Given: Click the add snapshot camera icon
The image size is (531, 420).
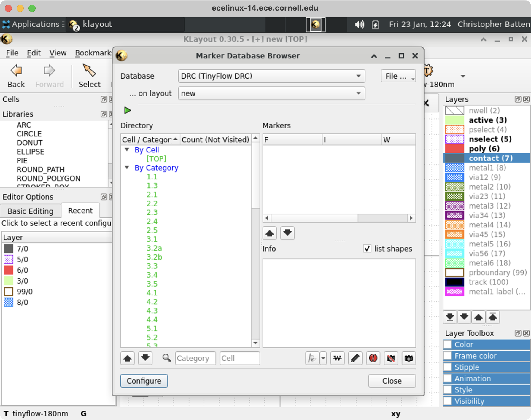Looking at the screenshot, I should coord(408,358).
